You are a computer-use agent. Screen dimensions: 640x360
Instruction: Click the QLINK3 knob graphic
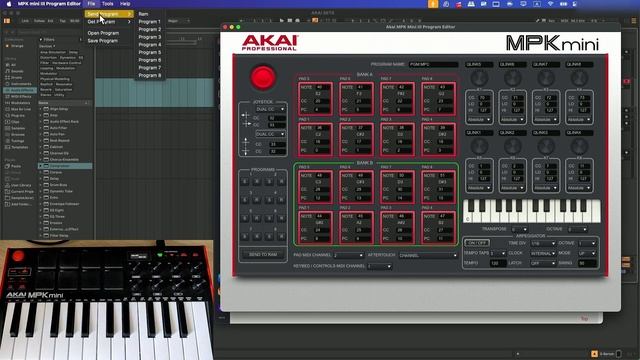[546, 146]
